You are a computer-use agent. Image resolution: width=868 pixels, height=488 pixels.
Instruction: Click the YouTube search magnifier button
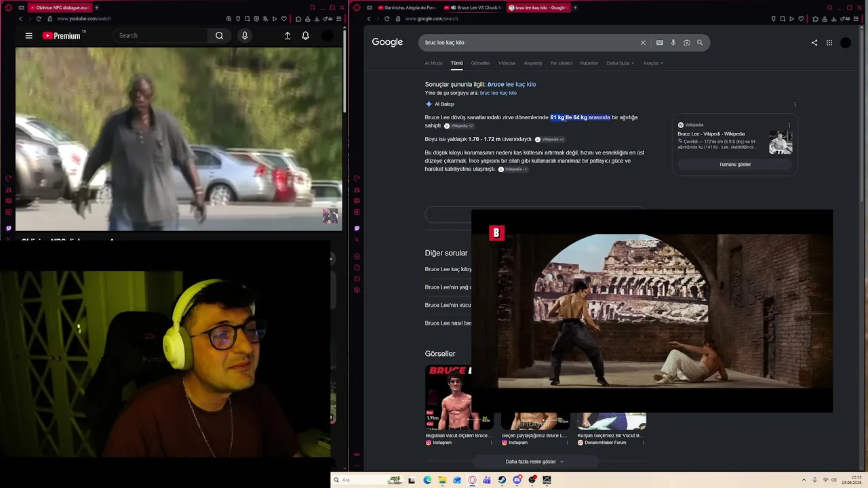[x=219, y=36]
